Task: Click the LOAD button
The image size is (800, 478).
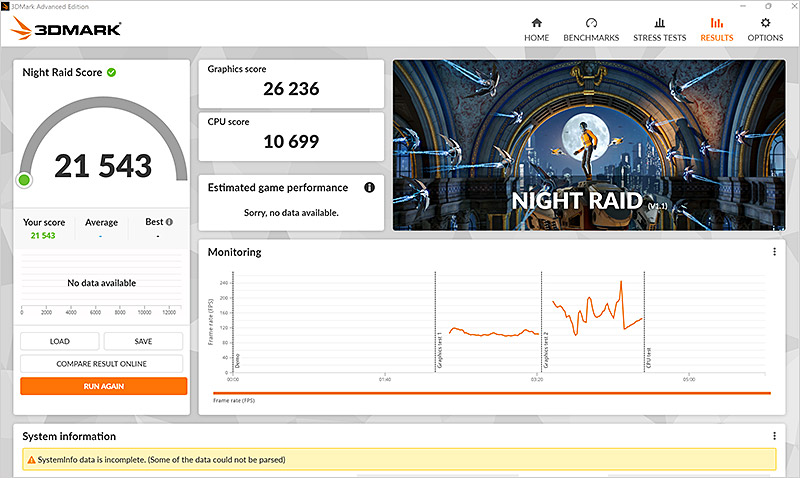Action: (60, 341)
